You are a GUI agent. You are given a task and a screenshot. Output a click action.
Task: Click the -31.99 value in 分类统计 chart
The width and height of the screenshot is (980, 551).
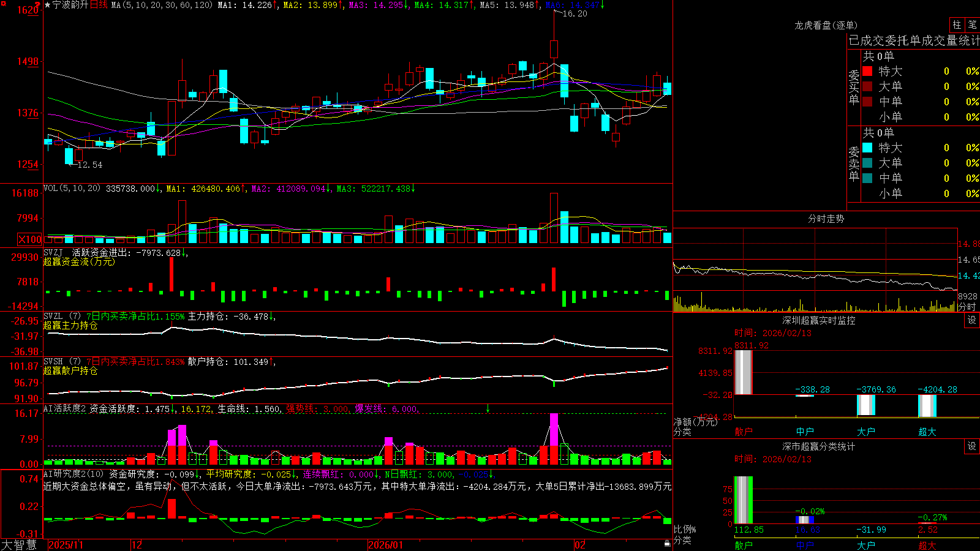[x=872, y=530]
